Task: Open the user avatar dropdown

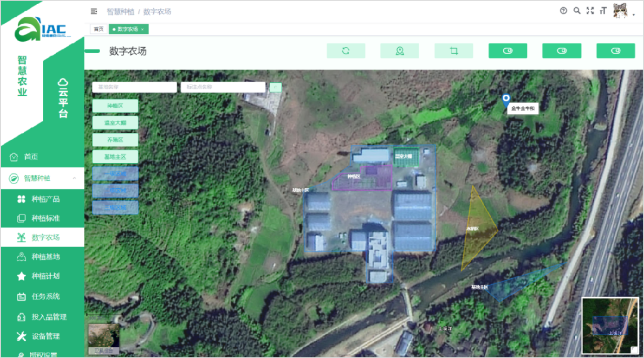Action: [623, 11]
